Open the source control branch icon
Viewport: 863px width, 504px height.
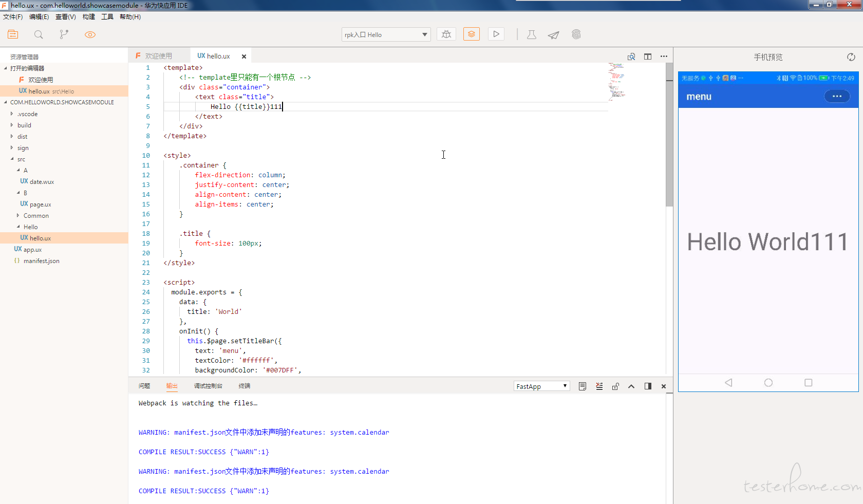tap(64, 34)
